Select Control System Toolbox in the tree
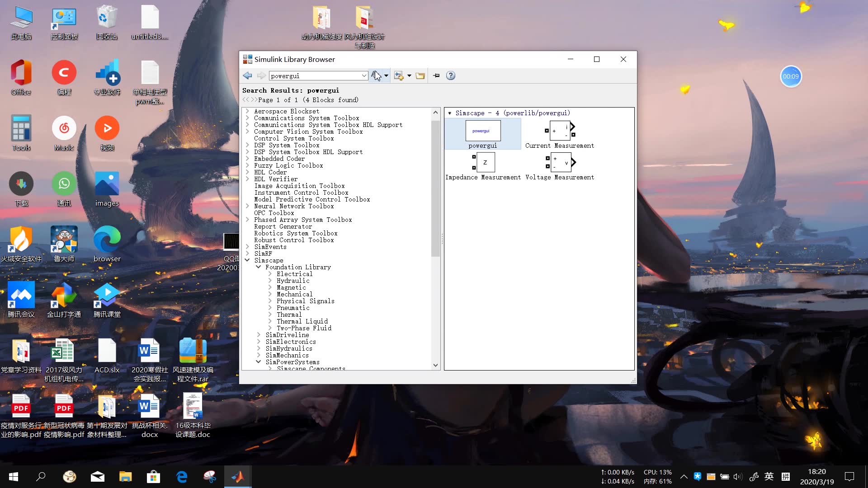 coord(293,139)
